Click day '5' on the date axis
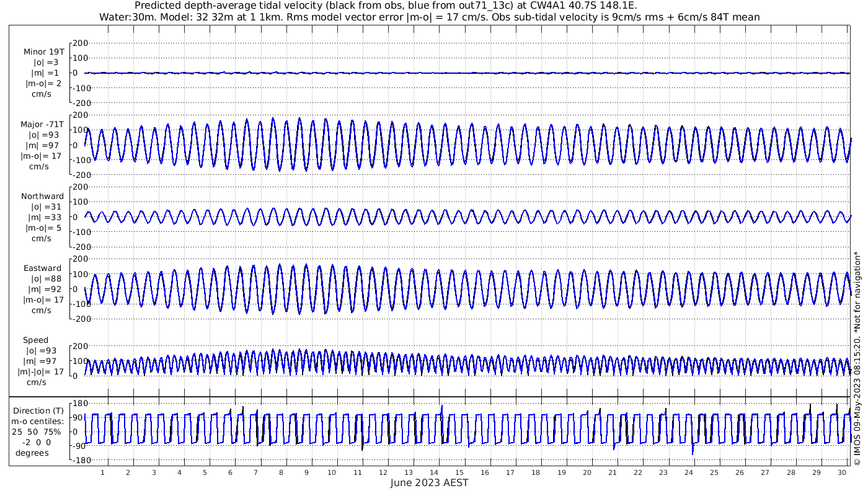 (205, 472)
